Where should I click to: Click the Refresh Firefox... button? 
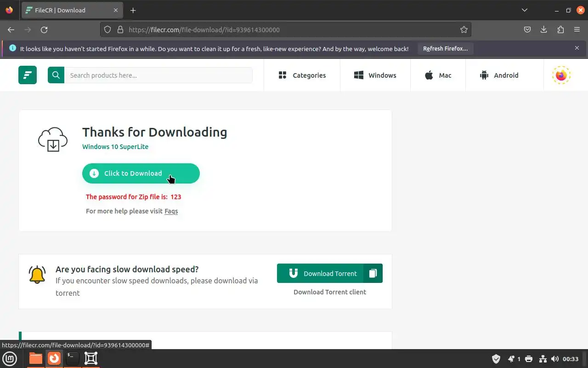[445, 48]
